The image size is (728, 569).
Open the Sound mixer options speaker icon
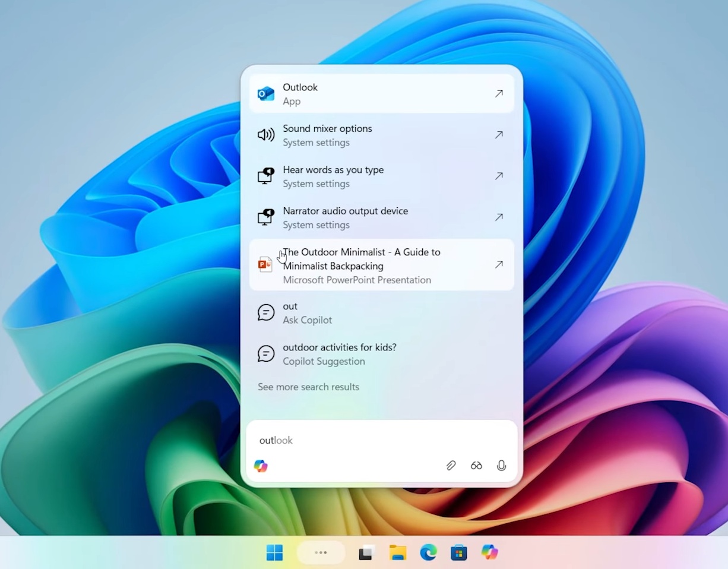(265, 135)
